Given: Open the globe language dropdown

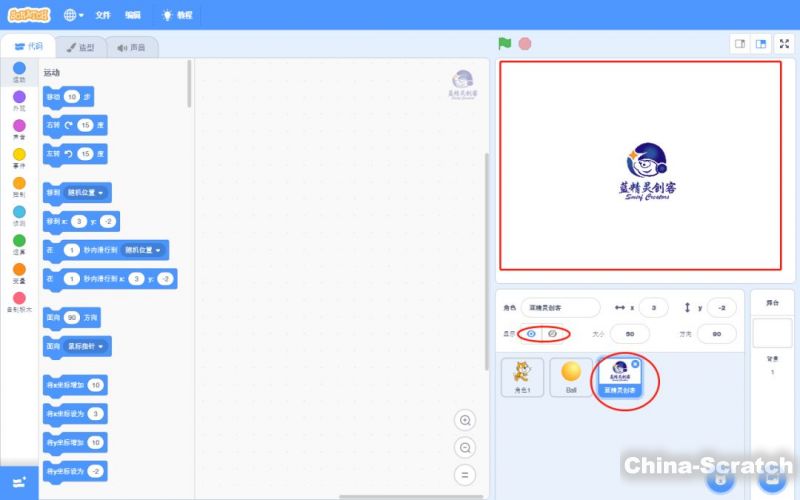Looking at the screenshot, I should (74, 15).
